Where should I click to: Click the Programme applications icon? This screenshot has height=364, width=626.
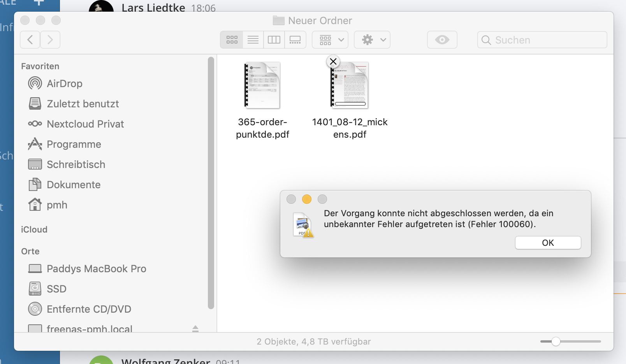35,144
